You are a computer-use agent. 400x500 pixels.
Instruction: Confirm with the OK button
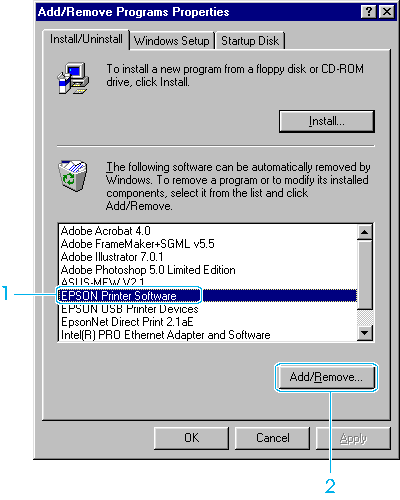pyautogui.click(x=192, y=438)
